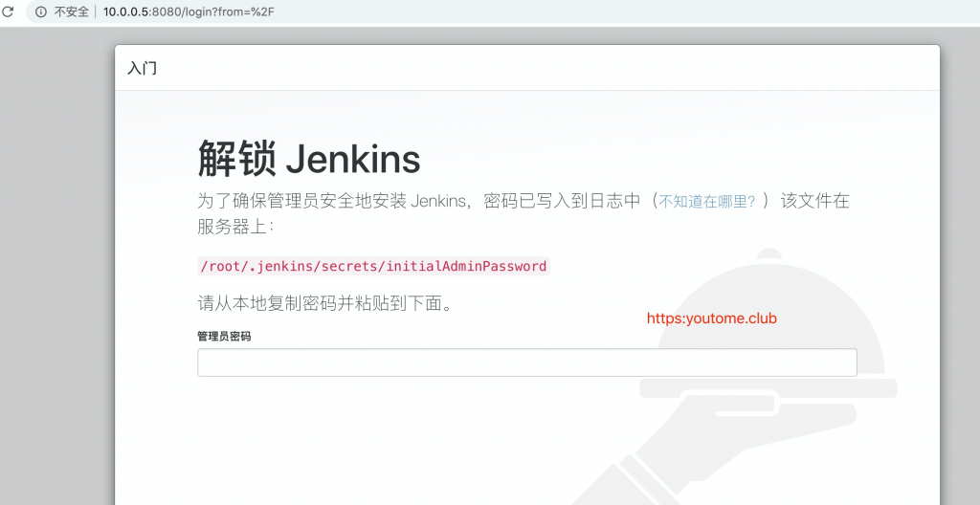Click the 解锁 Jenkins heading

309,158
